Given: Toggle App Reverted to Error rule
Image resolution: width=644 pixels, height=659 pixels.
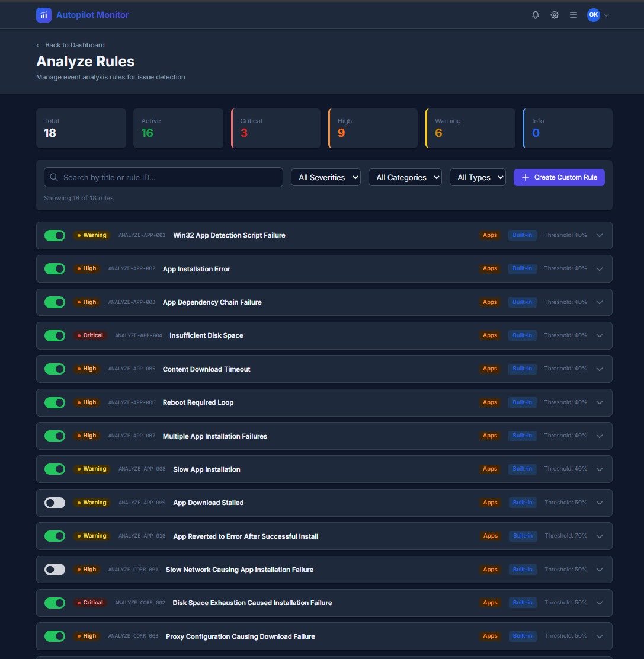Looking at the screenshot, I should coord(55,536).
